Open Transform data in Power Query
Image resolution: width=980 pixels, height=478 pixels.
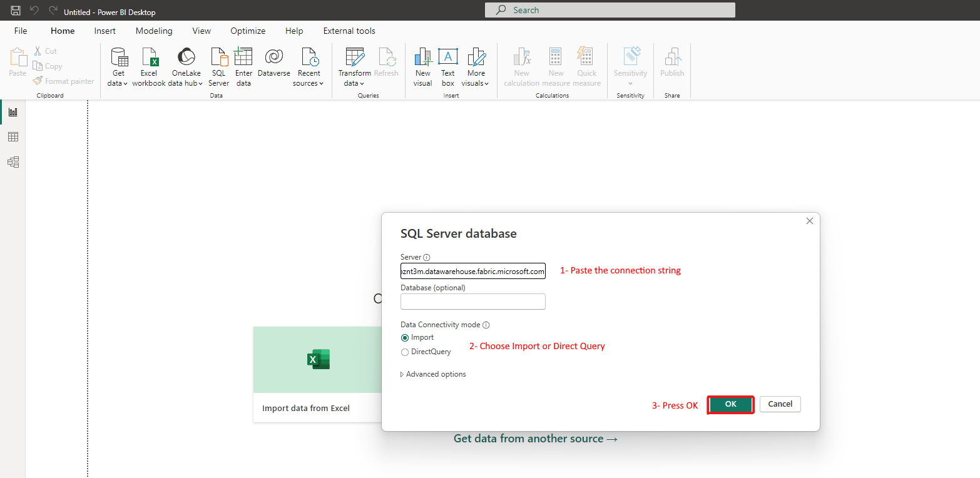[354, 65]
